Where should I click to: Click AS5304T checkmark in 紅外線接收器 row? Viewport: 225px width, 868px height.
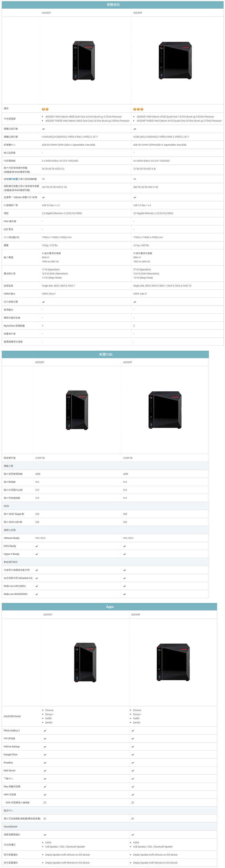pyautogui.click(x=135, y=302)
